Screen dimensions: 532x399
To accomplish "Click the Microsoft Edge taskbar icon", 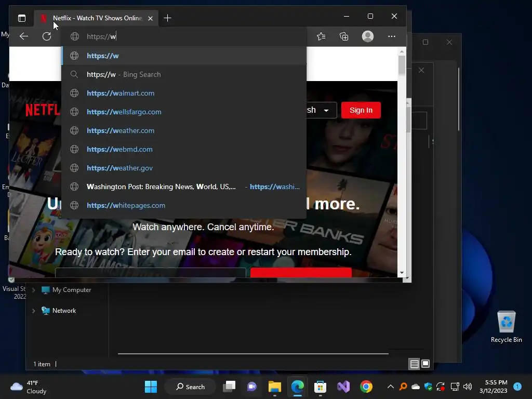I will tap(298, 387).
